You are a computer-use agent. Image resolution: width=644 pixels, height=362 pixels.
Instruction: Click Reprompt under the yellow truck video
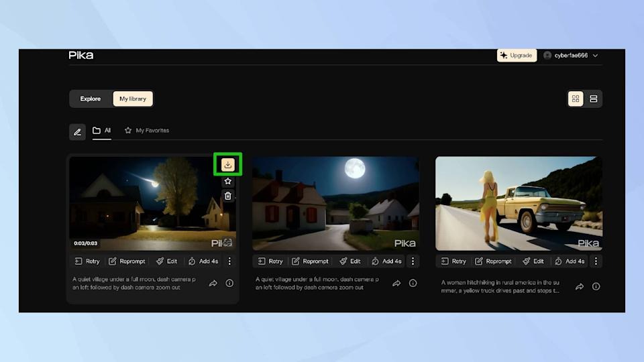(x=493, y=261)
